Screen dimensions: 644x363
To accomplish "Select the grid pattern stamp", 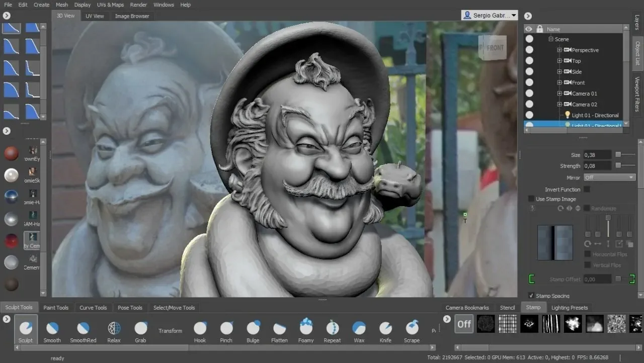I will point(508,324).
